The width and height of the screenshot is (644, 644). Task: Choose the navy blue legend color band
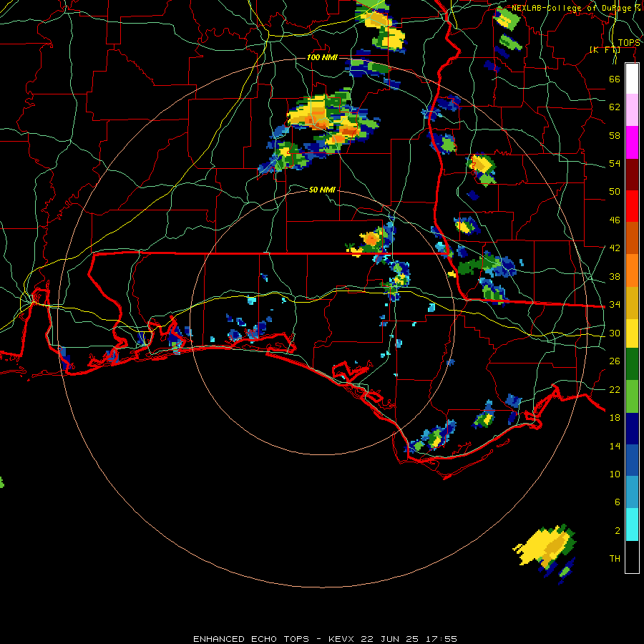pos(632,429)
